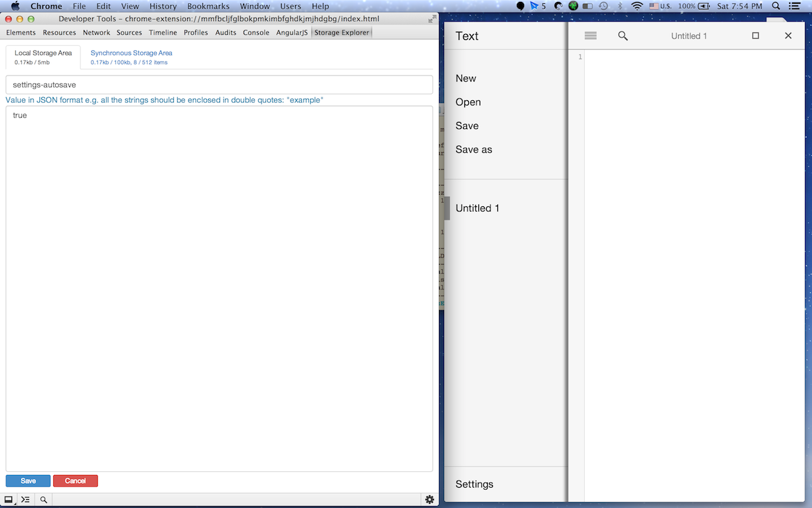Click the JSON value text area
Image resolution: width=812 pixels, height=508 pixels.
coord(219,288)
